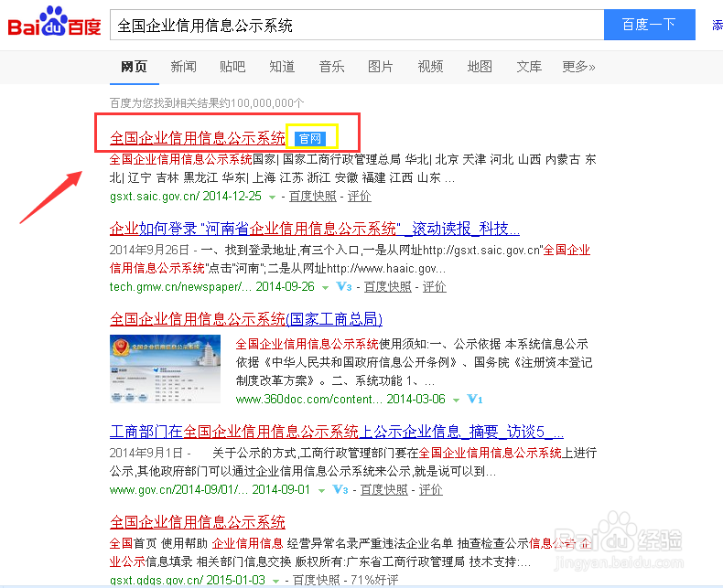Click green URL tech.gmw.cn/newspaper/...
This screenshot has width=723, height=588.
coord(181,286)
